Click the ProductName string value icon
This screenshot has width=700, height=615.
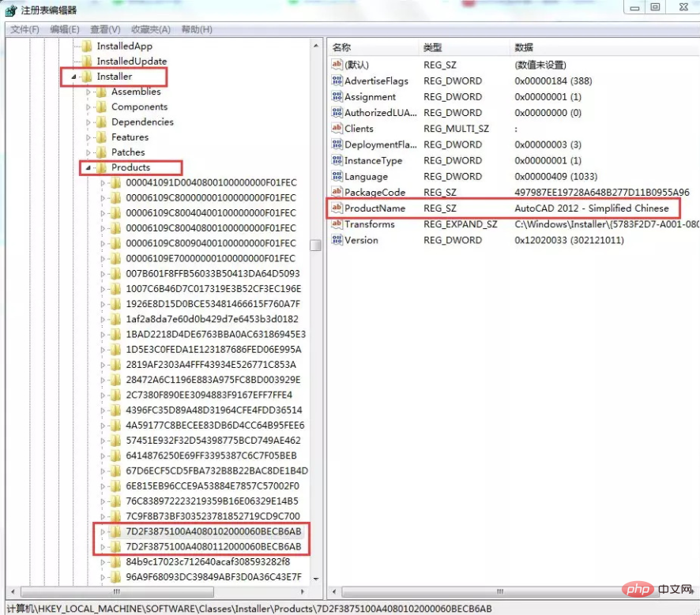click(x=337, y=208)
